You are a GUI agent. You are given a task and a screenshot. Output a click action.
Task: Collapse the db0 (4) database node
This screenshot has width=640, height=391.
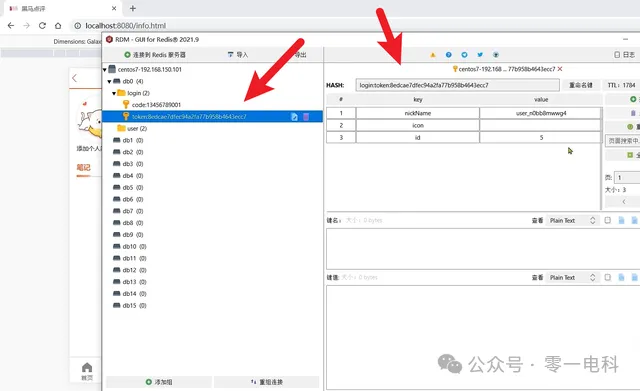click(x=109, y=82)
